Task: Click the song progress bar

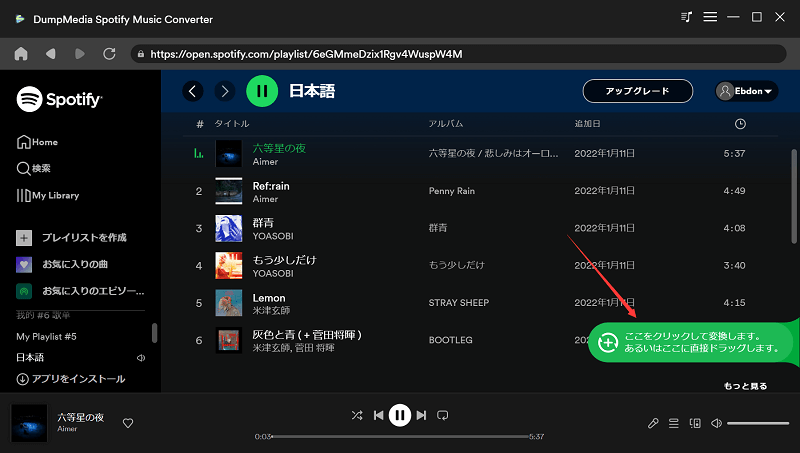Action: click(400, 437)
